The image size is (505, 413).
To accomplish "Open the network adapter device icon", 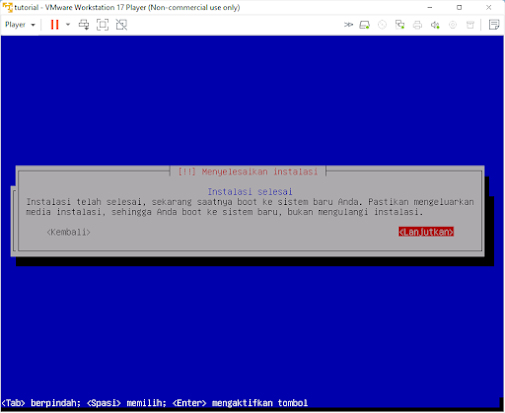I will (400, 25).
